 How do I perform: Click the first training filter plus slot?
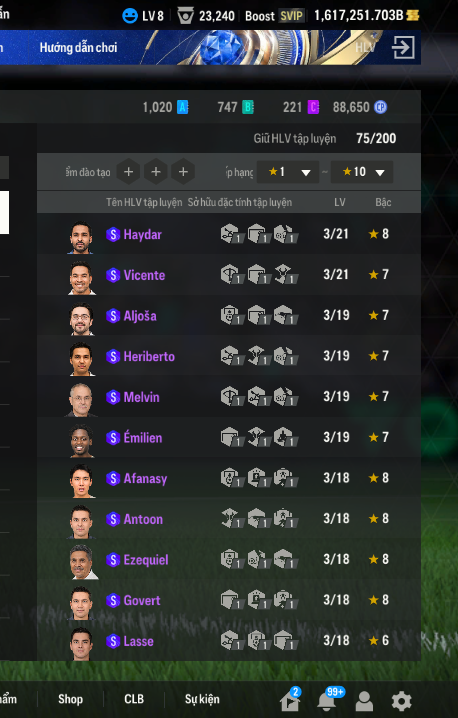[x=129, y=172]
